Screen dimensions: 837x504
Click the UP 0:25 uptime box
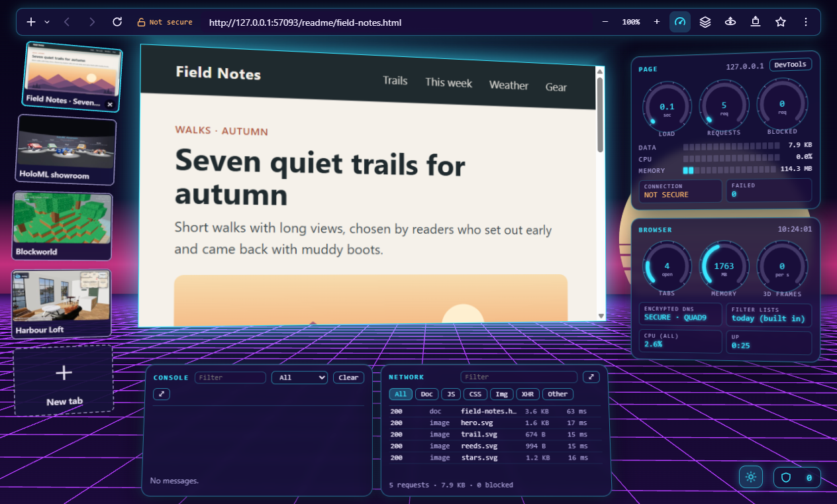[x=769, y=342]
